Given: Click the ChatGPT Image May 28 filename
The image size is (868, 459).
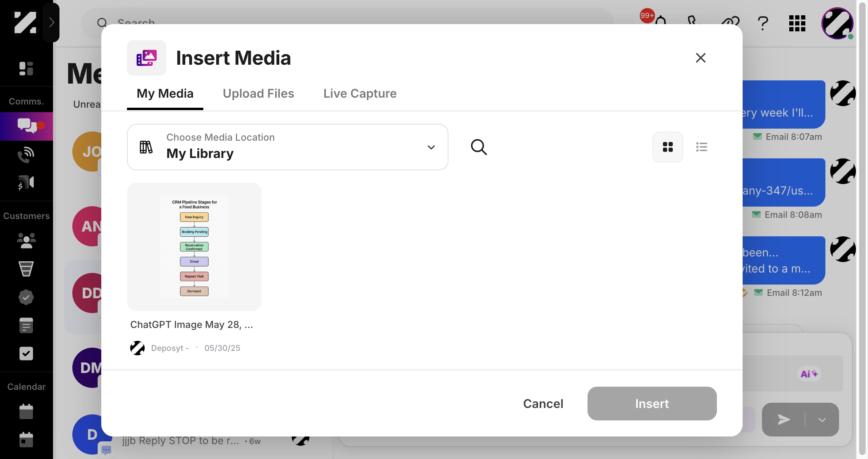Looking at the screenshot, I should pos(192,325).
